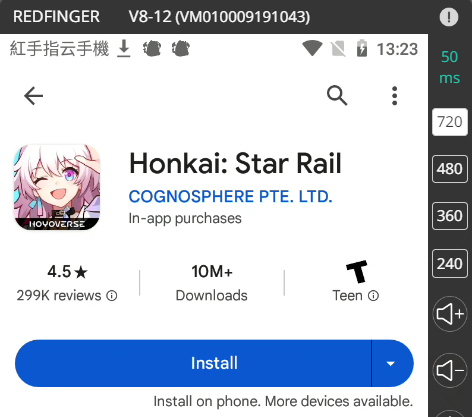472x417 pixels.
Task: Tap the download arrow status bar icon
Action: click(124, 48)
